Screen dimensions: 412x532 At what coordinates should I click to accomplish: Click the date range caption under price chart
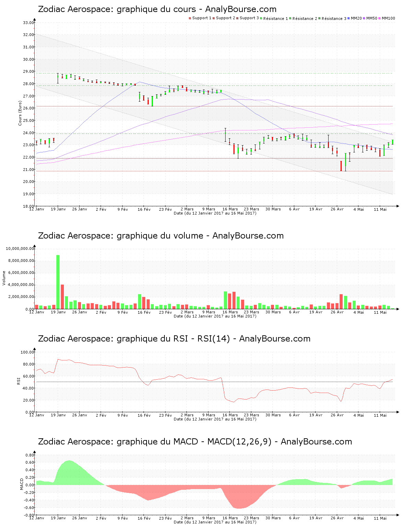215,213
